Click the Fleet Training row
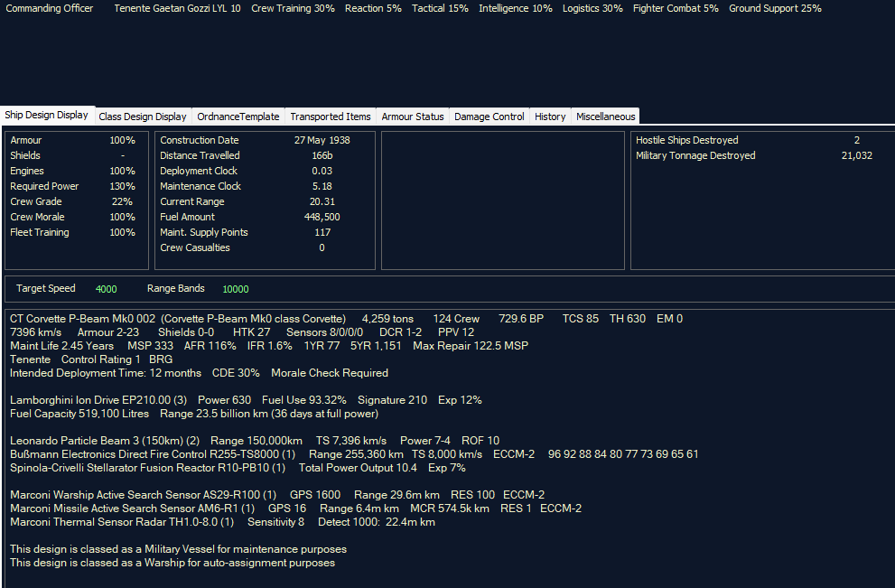 pos(73,232)
